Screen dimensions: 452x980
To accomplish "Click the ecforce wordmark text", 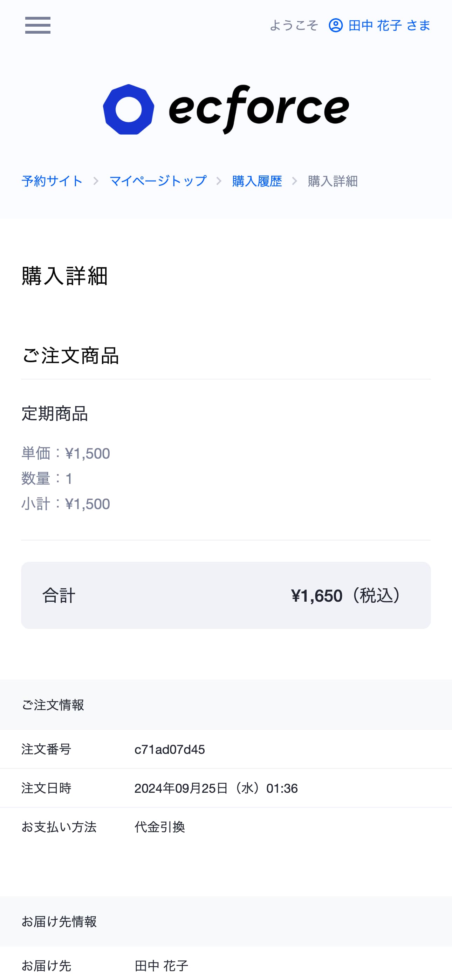I will click(259, 109).
